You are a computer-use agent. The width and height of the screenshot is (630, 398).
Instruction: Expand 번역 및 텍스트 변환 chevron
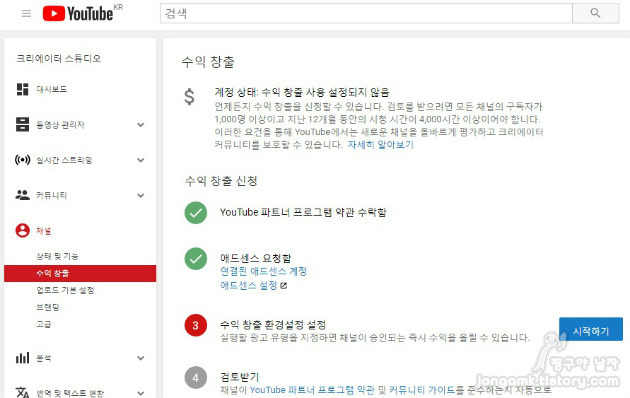(x=141, y=393)
